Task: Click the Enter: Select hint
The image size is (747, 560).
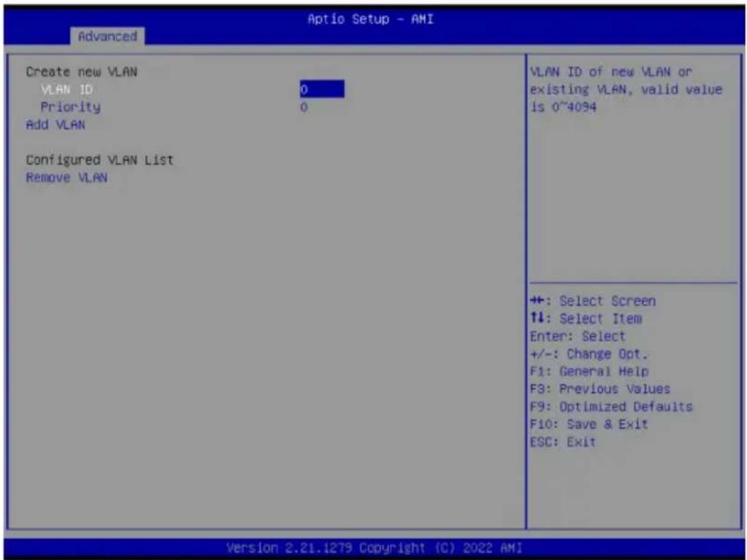Action: point(577,336)
